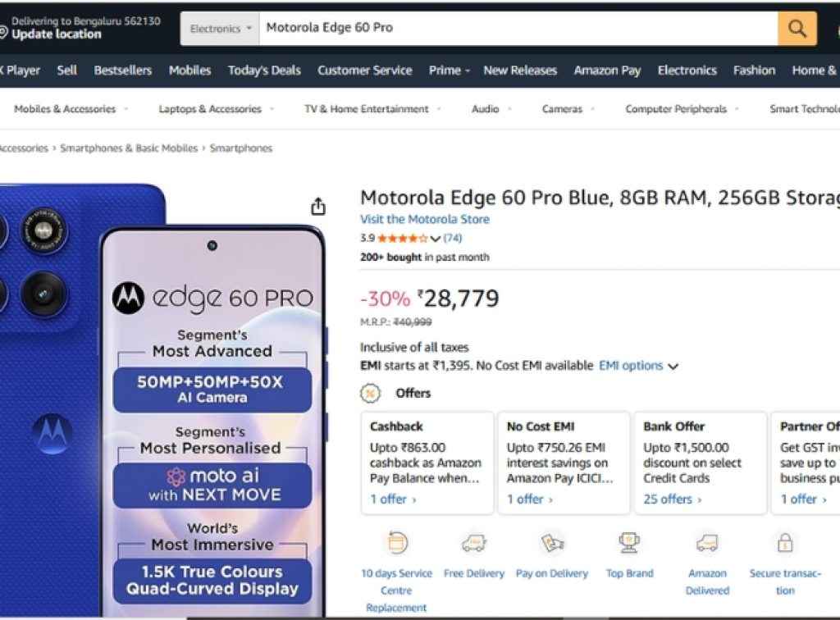Click the Secure transaction lock icon

pyautogui.click(x=784, y=544)
